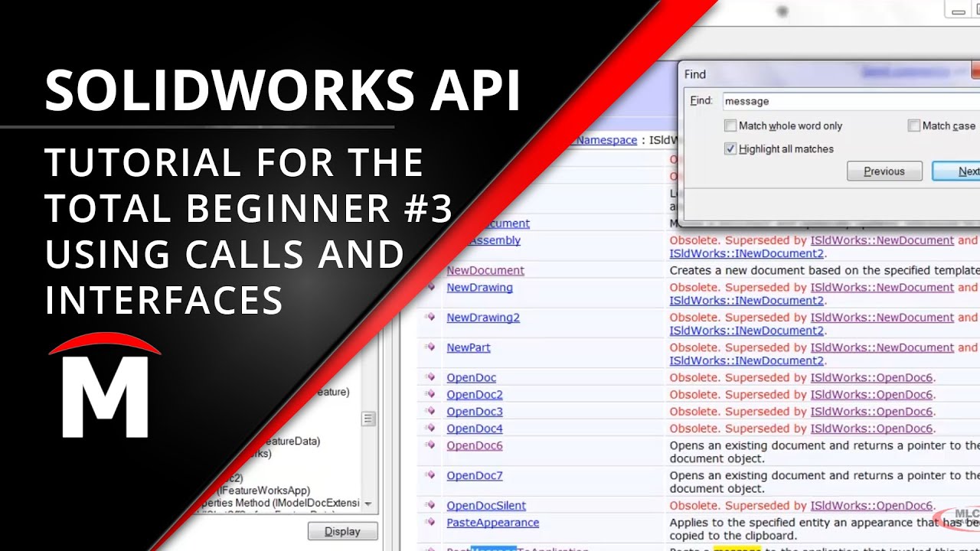Viewport: 980px width, 551px height.
Task: Uncheck Highlight all matches
Action: 730,148
